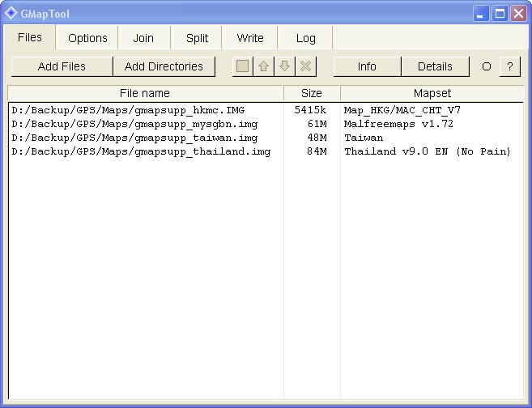Click the Add Directories button
Image resolution: width=532 pixels, height=408 pixels.
[x=164, y=66]
